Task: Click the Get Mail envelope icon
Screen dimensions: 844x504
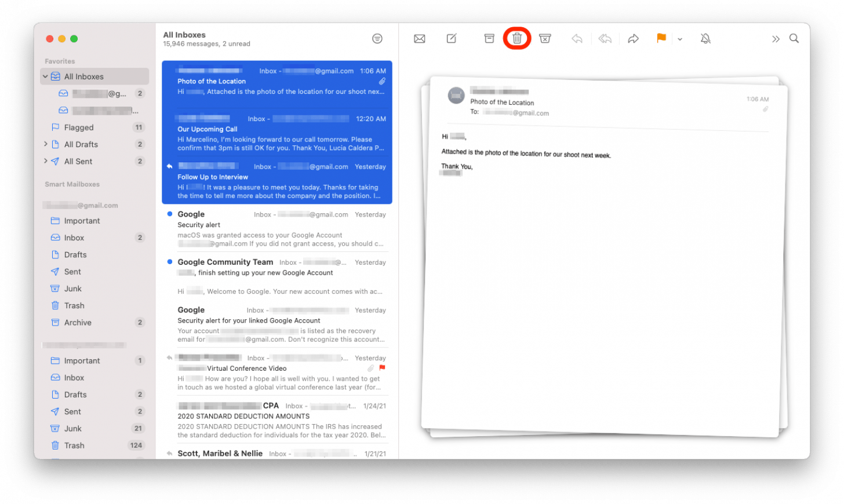Action: pyautogui.click(x=420, y=39)
